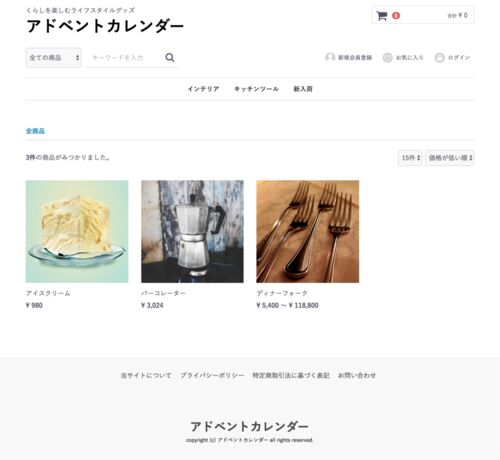500x460 pixels.
Task: Select the インテリア menu item
Action: [203, 89]
